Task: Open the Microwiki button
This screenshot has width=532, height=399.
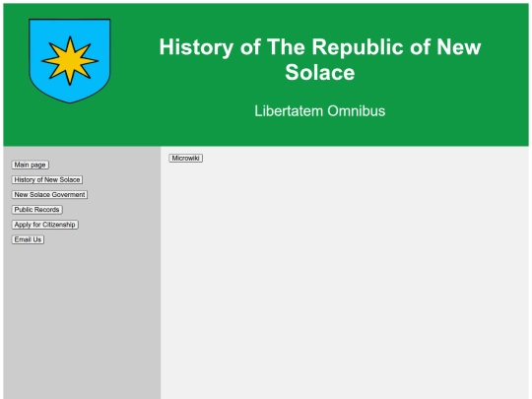Action: point(186,158)
